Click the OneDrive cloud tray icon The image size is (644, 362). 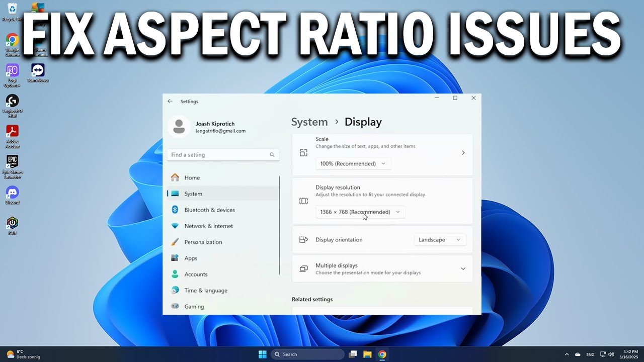point(578,354)
